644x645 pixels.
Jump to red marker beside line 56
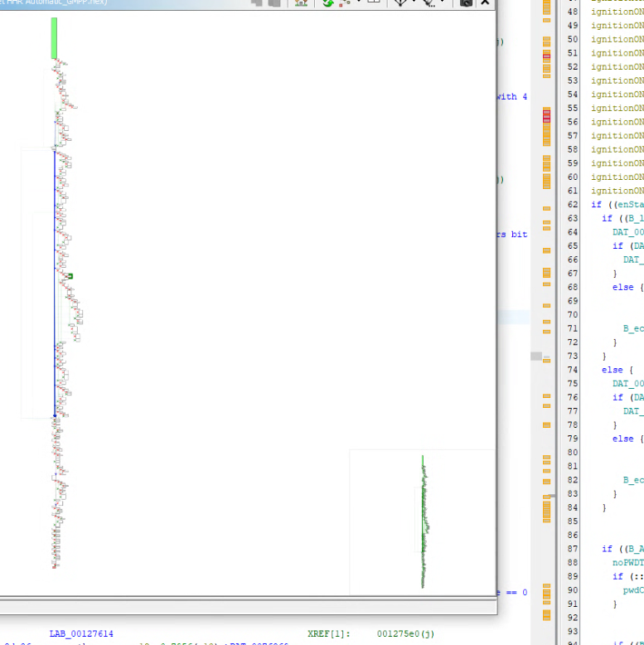coord(546,116)
